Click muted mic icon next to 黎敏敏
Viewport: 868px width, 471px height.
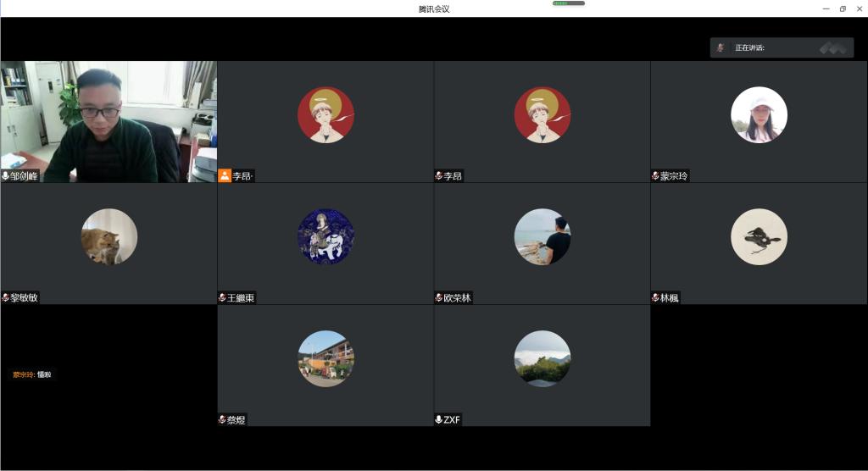[x=6, y=298]
